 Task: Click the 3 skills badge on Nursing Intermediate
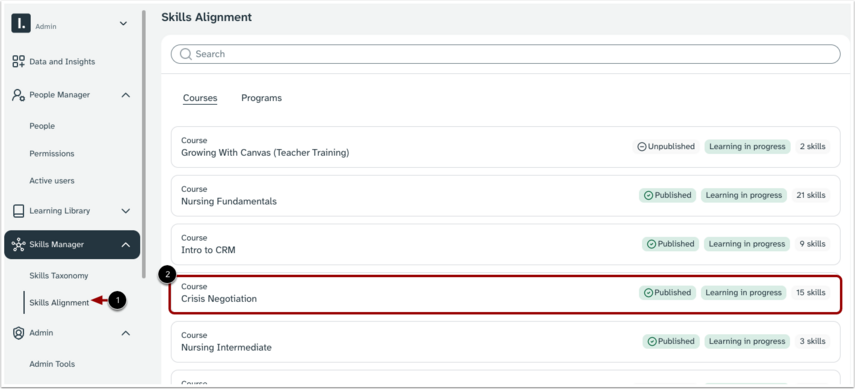coord(812,342)
